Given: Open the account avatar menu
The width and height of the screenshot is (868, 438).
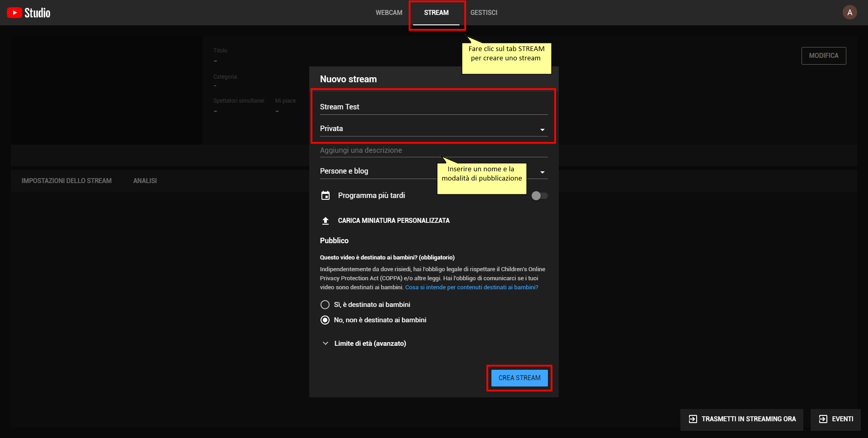Looking at the screenshot, I should [849, 13].
